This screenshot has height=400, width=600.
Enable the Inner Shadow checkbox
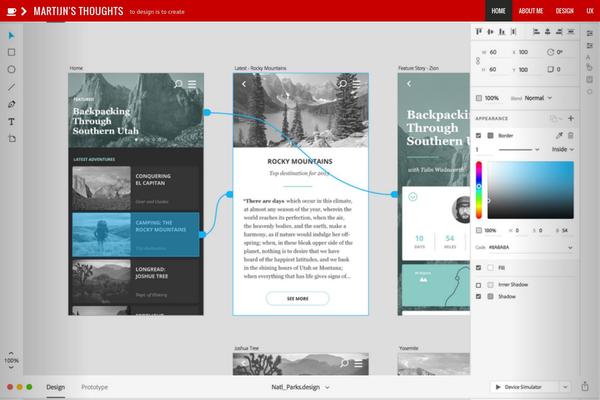(478, 285)
